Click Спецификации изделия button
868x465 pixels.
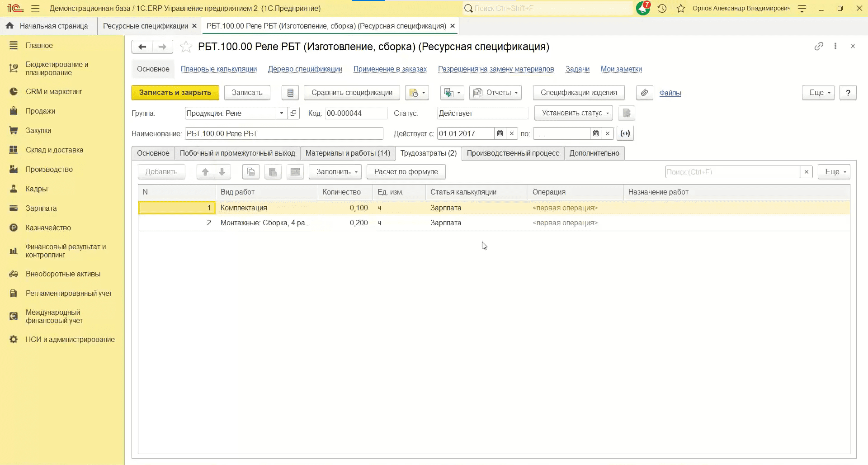click(579, 93)
